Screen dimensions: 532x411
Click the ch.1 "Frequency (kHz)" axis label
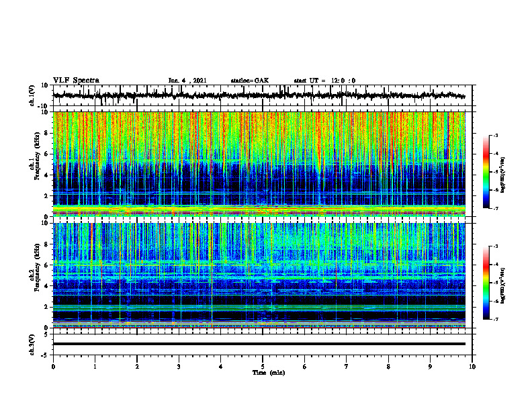tap(37, 156)
